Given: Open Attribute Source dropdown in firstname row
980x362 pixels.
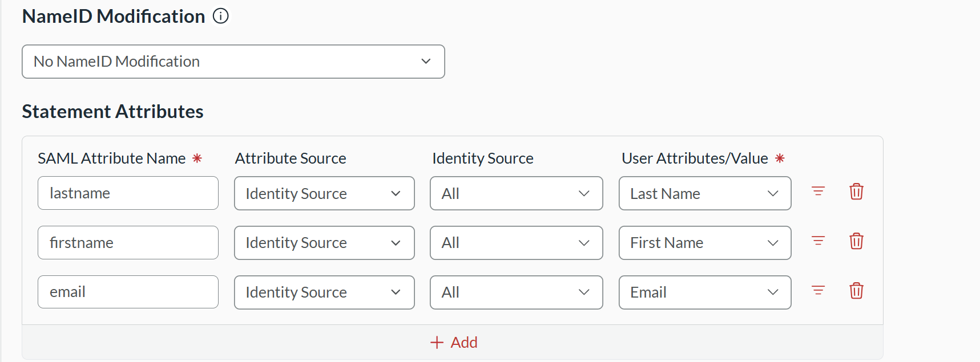Looking at the screenshot, I should point(324,243).
